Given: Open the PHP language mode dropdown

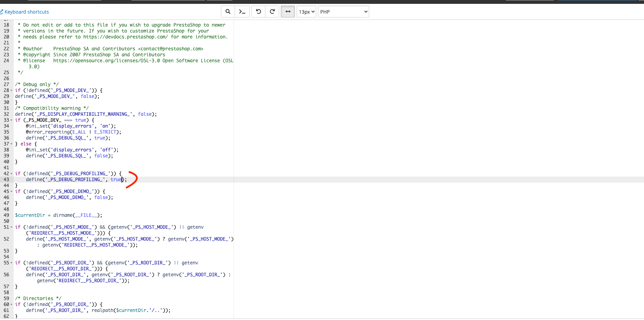Looking at the screenshot, I should (x=343, y=12).
